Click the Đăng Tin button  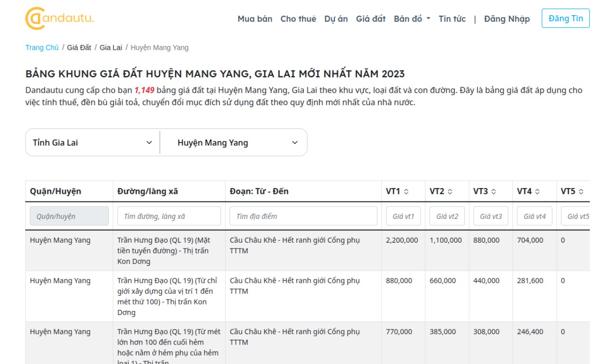(x=566, y=18)
